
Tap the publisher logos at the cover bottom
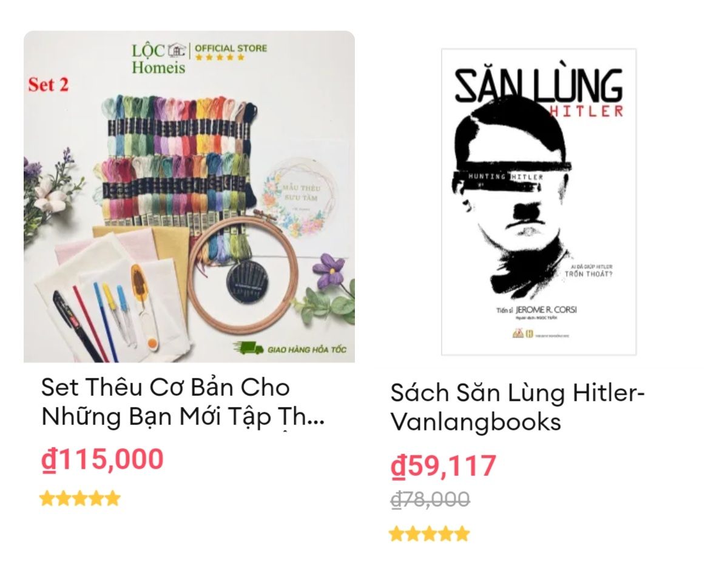[521, 334]
